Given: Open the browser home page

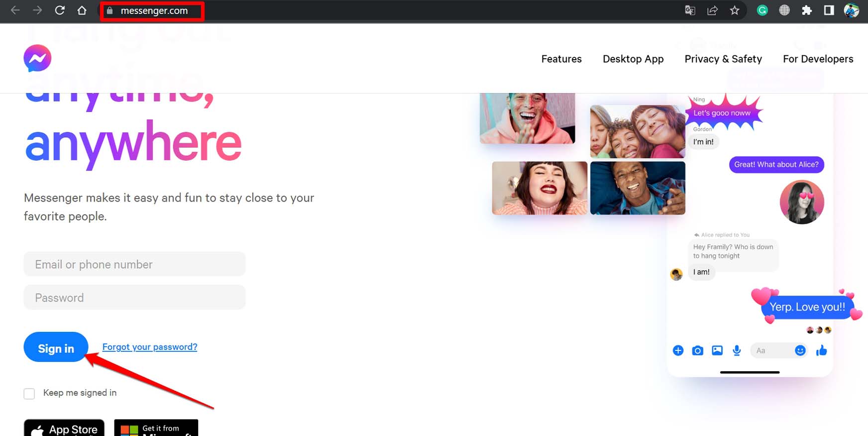Looking at the screenshot, I should point(82,10).
